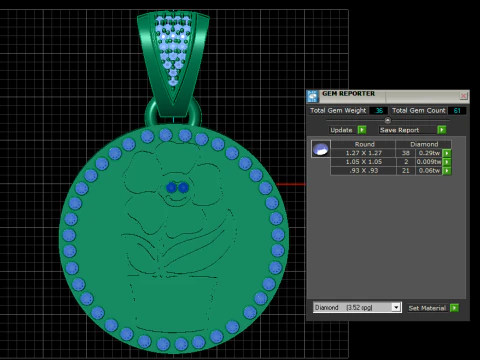Click the green Set Material arrow button

(454, 308)
